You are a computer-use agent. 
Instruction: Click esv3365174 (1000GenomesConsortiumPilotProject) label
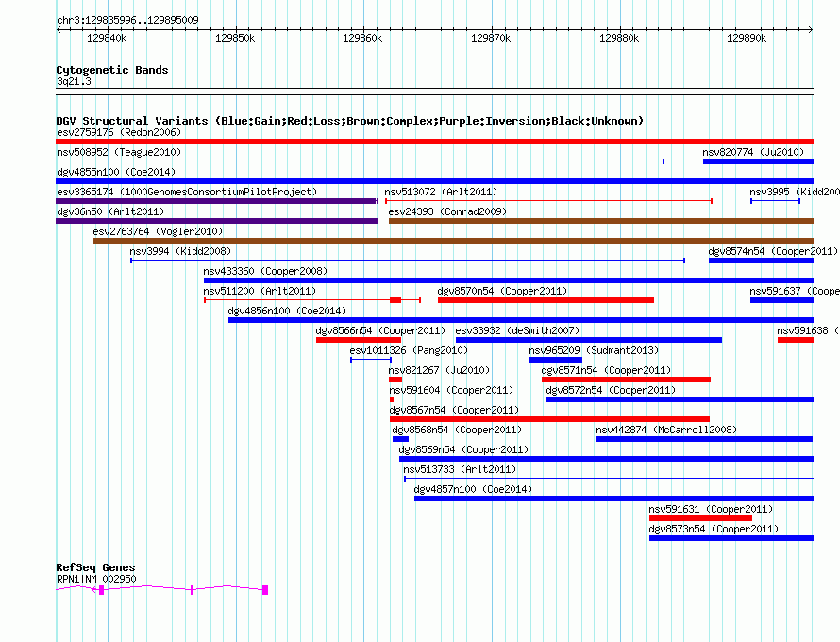[x=187, y=192]
